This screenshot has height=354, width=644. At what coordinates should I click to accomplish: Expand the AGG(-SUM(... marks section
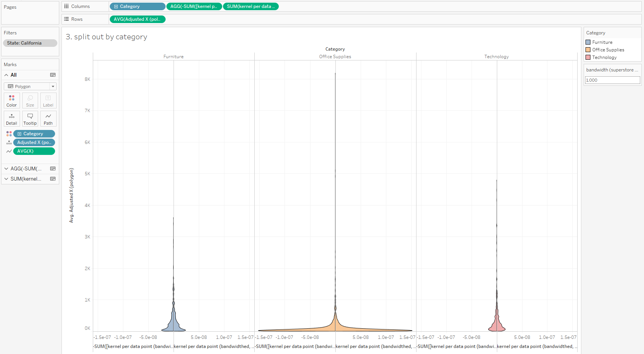pos(6,169)
